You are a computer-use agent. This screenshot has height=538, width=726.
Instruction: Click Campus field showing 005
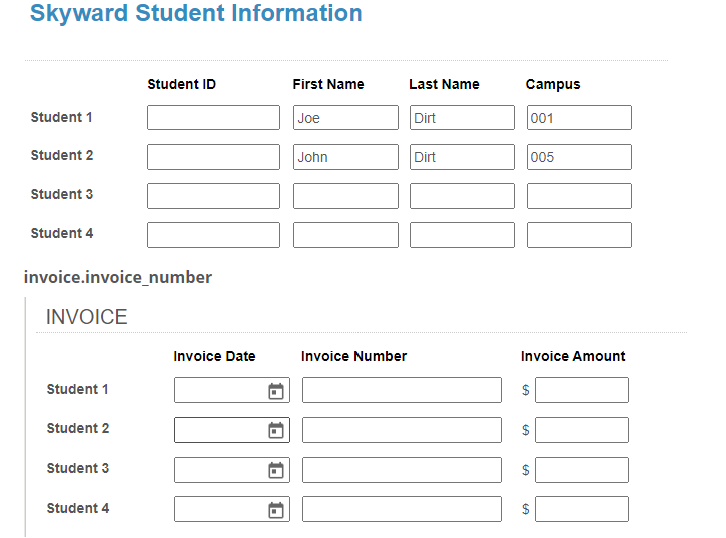[579, 157]
